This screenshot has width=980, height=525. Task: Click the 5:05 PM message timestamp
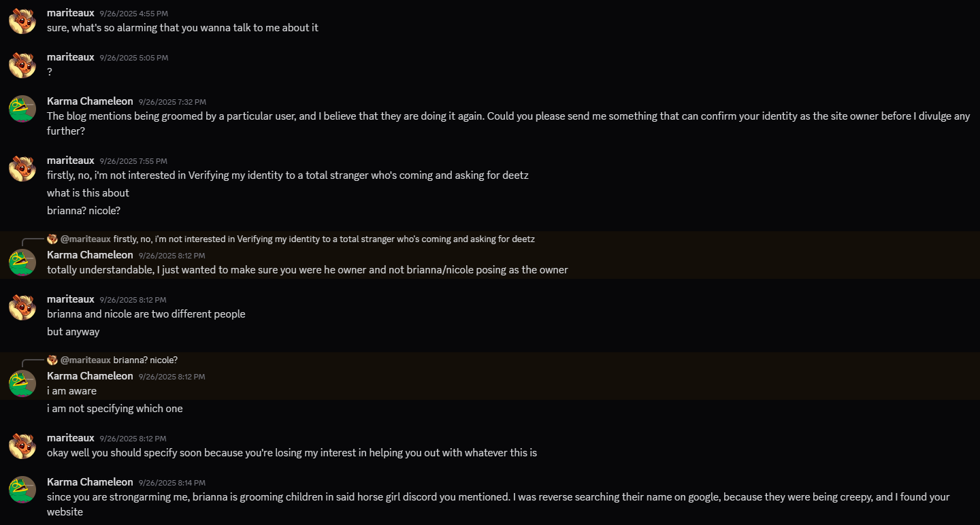pos(133,58)
